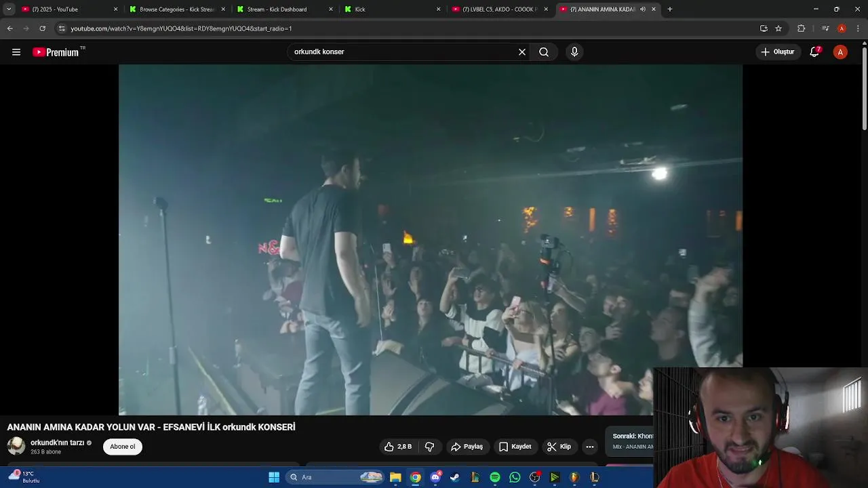Open Chrome extensions puzzle icon

coord(802,28)
